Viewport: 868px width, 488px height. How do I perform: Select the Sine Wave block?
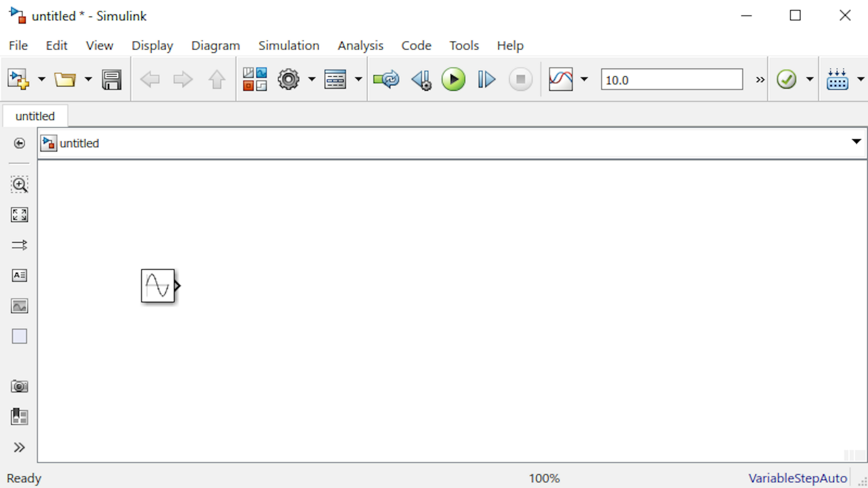click(158, 286)
